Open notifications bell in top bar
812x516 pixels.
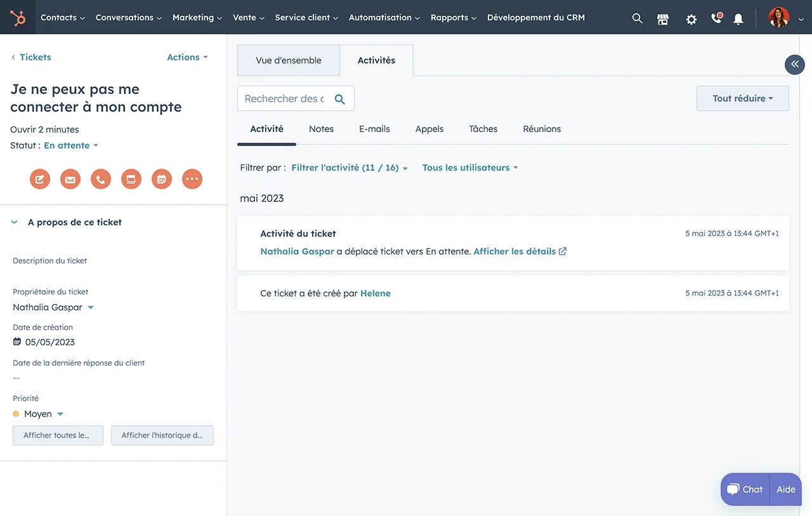click(738, 18)
